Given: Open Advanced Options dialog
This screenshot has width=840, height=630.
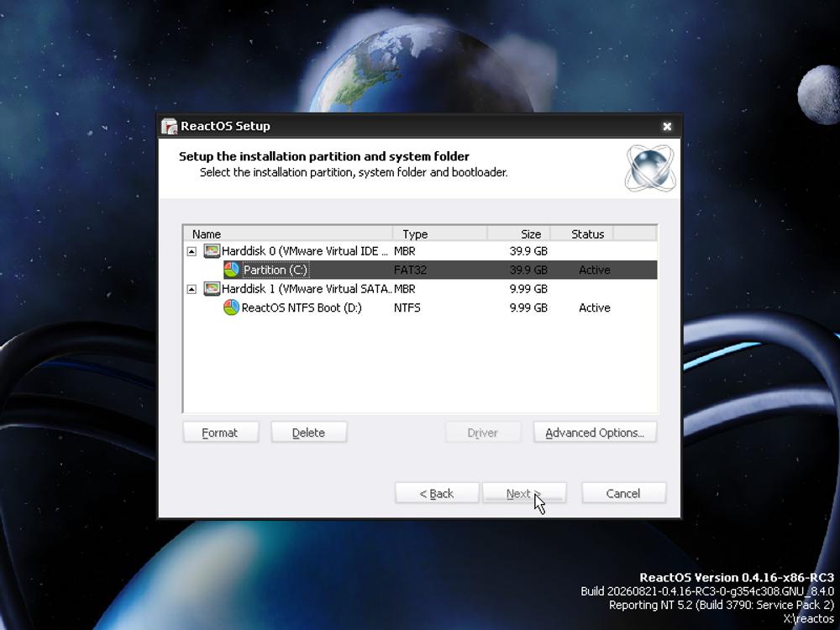Looking at the screenshot, I should (596, 433).
